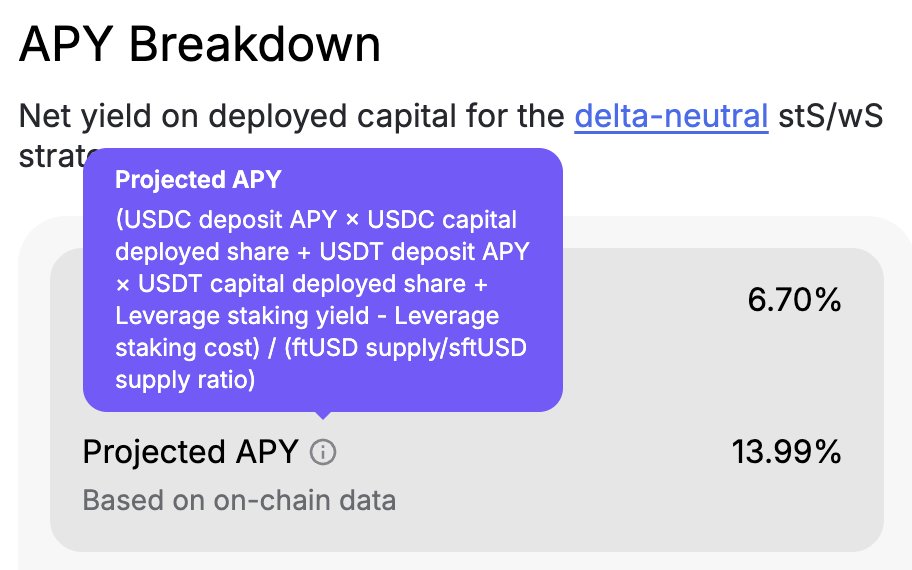Click USDC capital text in tooltip
The width and height of the screenshot is (912, 570).
442,220
